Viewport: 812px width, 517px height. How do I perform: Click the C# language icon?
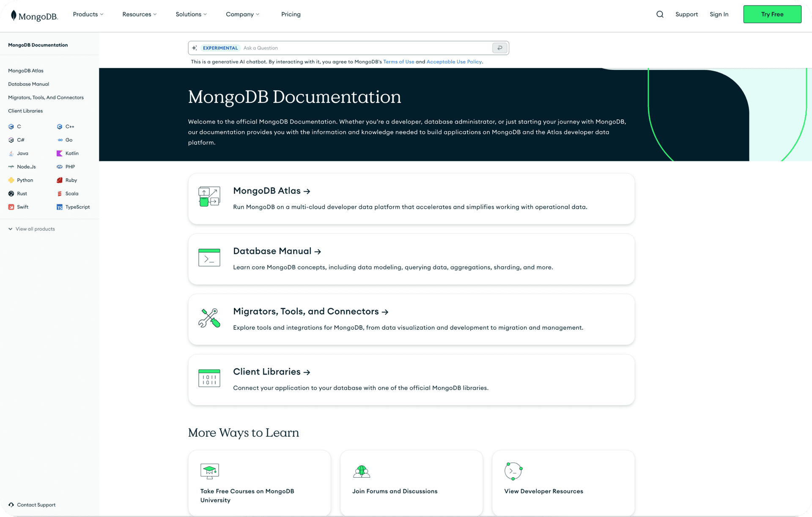pyautogui.click(x=11, y=140)
